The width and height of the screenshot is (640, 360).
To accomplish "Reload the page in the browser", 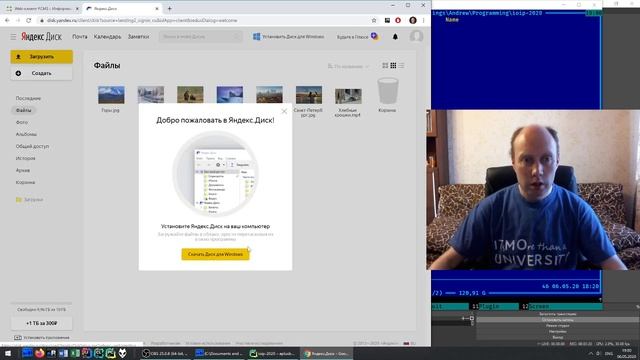I will 29,20.
